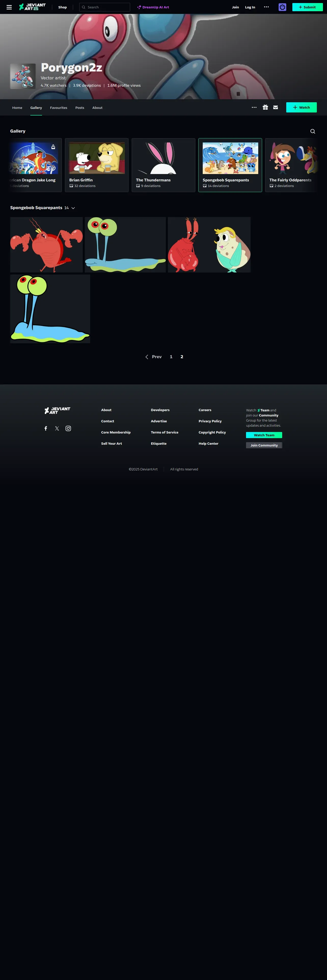The height and width of the screenshot is (980, 327).
Task: Switch to the Home tab
Action: 17,108
